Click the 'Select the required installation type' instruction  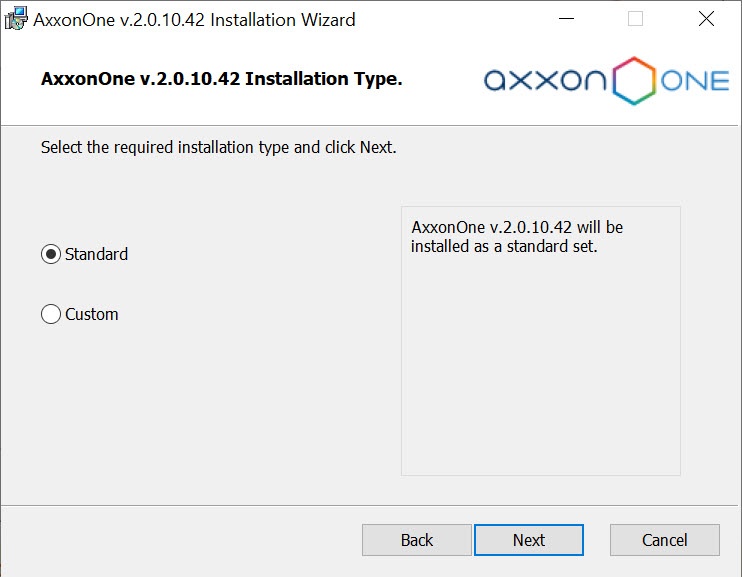(218, 147)
